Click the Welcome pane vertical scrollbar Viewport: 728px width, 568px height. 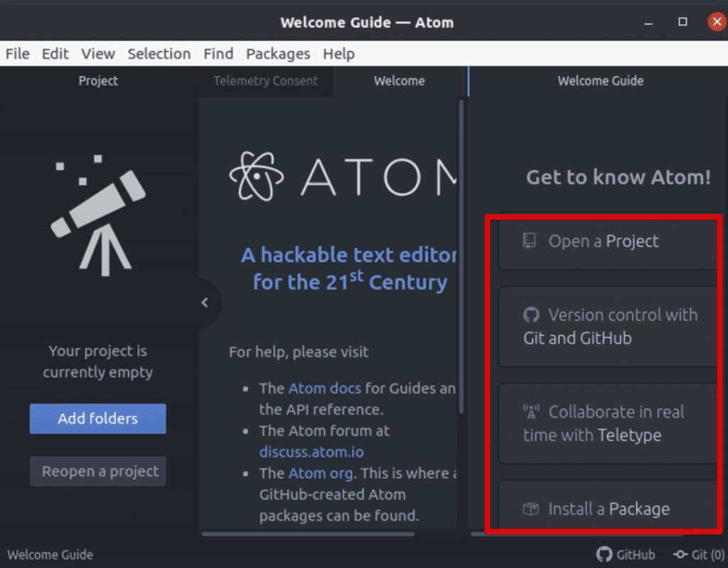click(x=461, y=256)
